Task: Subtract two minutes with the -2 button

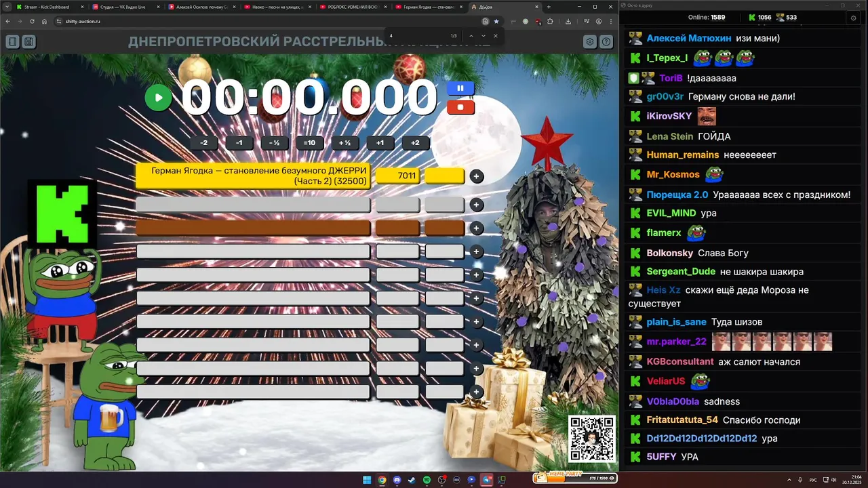Action: coord(203,143)
